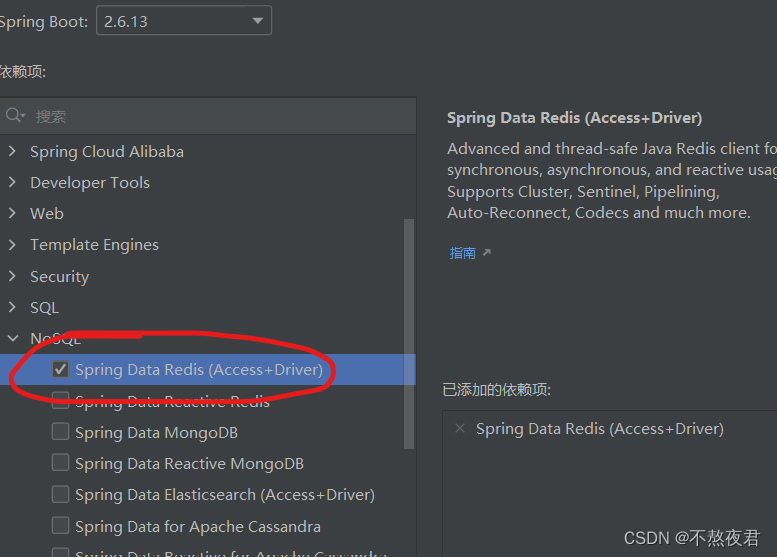Check Spring Data MongoDB
Image resolution: width=777 pixels, height=557 pixels.
point(60,432)
